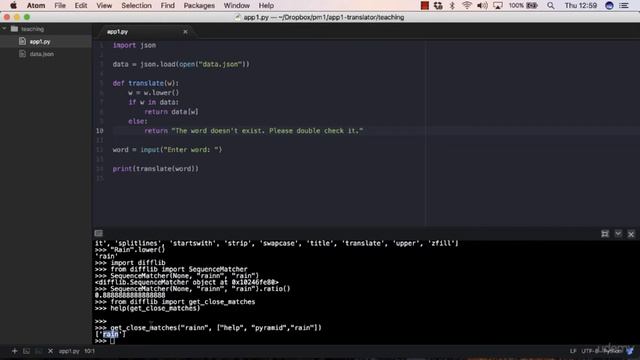Click the second dimmed terminal status icon
This screenshot has width=640, height=360.
pyautogui.click(x=38, y=351)
